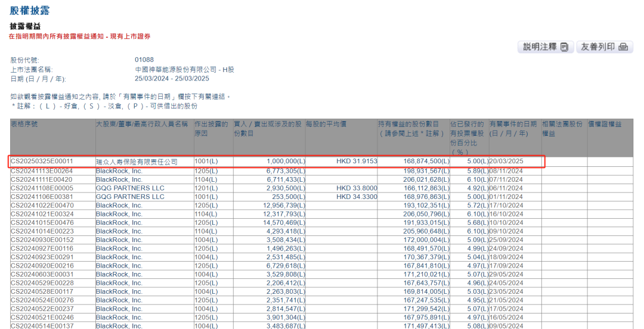Click the 說明注釋 notes button
Viewport: 644px width, 329px height.
tap(546, 47)
